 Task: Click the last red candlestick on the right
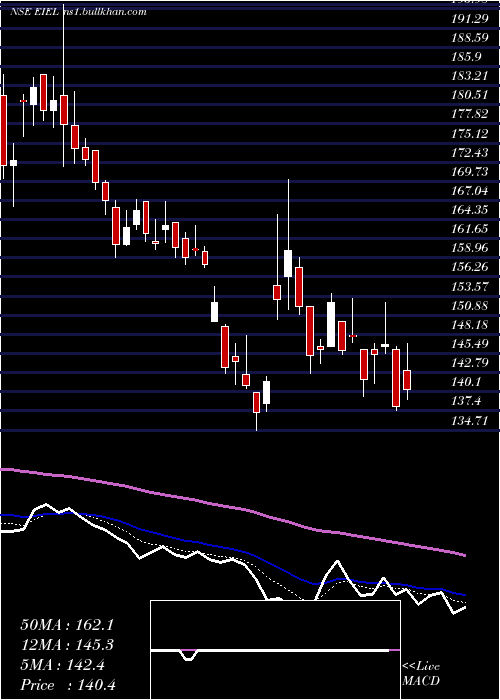407,380
